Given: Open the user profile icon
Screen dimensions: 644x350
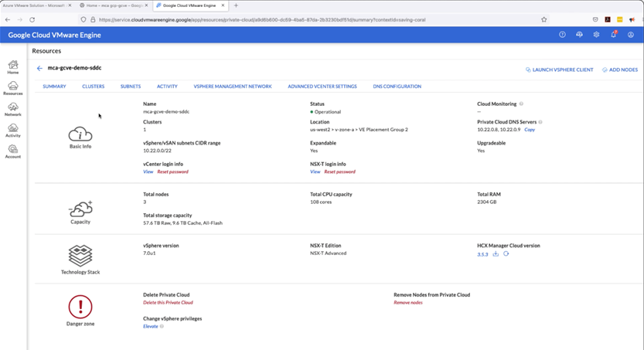Looking at the screenshot, I should [631, 35].
